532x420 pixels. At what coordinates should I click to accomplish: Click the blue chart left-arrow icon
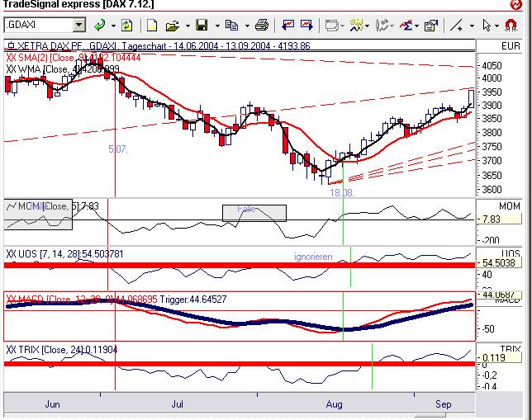(288, 25)
